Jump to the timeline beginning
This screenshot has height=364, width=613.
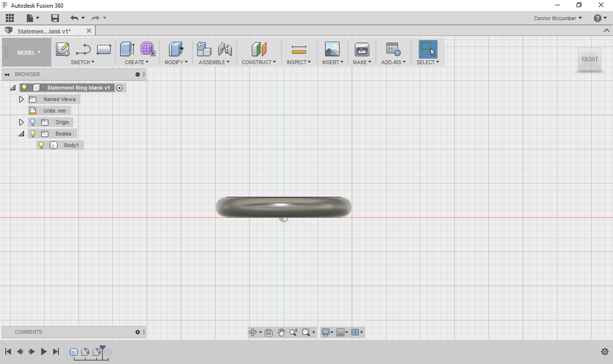8,352
